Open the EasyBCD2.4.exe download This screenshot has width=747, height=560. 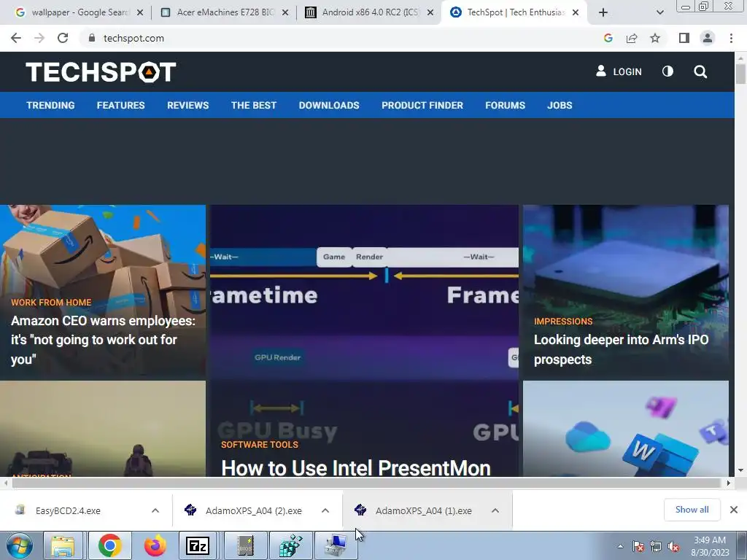68,510
